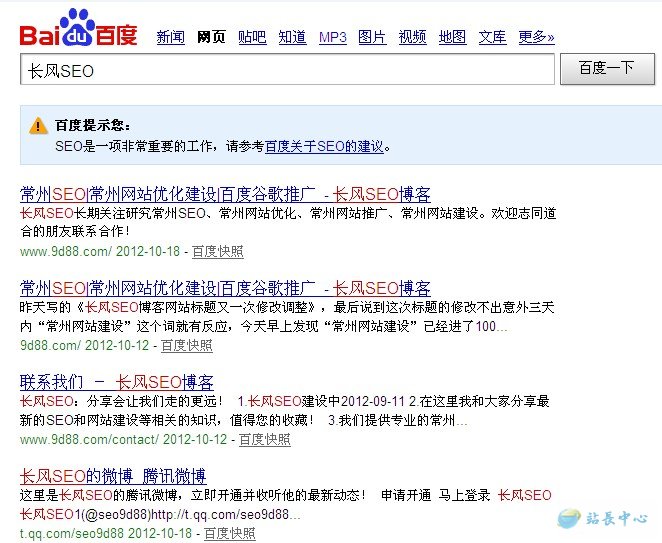662x543 pixels.
Task: Click snippet text 长风SEO长期关注研究常州SEO
Action: pyautogui.click(x=112, y=213)
